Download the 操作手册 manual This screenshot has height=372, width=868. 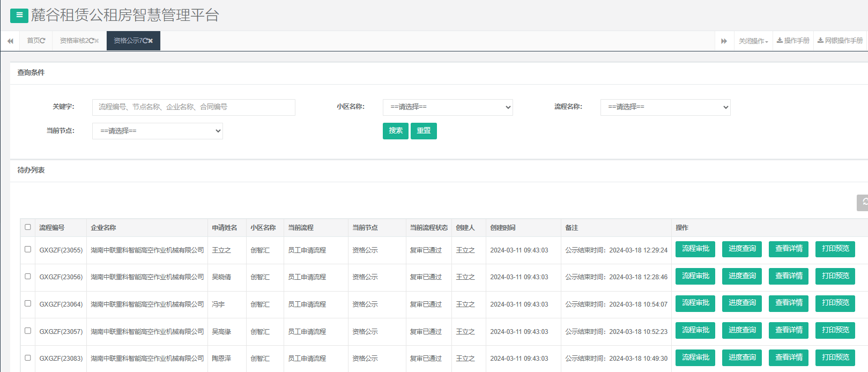[793, 41]
